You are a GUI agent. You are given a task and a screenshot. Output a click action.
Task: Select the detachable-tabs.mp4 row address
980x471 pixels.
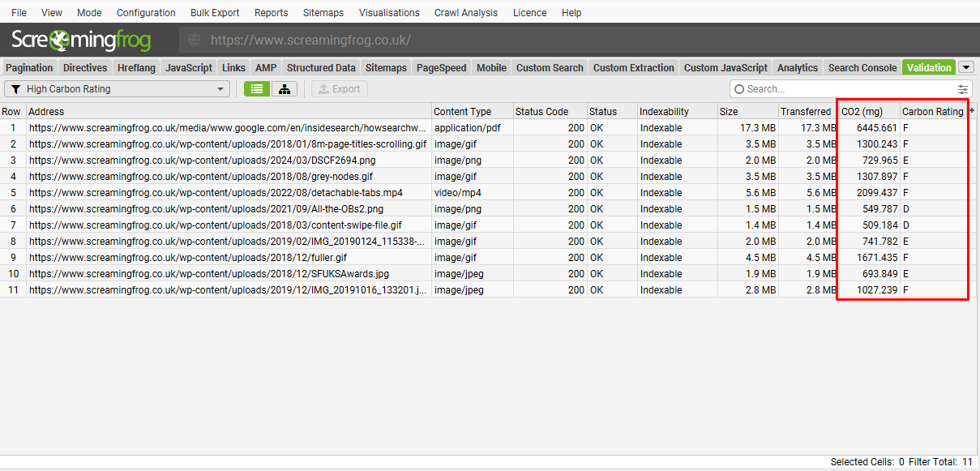216,193
